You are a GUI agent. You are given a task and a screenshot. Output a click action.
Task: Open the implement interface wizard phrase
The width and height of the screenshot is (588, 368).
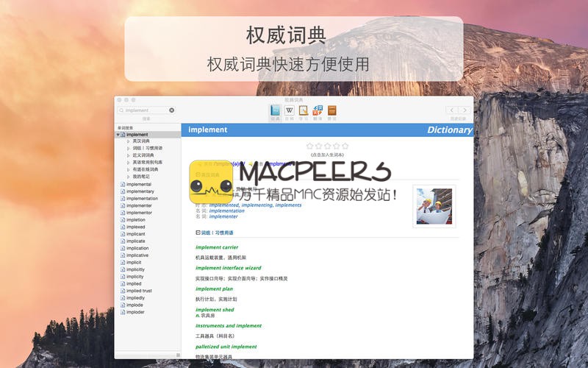coord(229,268)
